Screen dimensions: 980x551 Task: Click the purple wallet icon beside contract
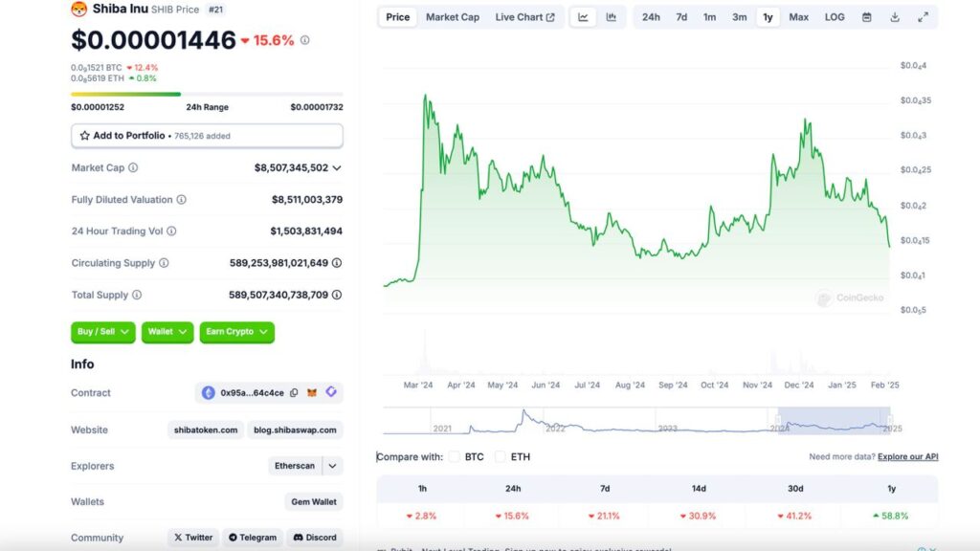(x=331, y=391)
